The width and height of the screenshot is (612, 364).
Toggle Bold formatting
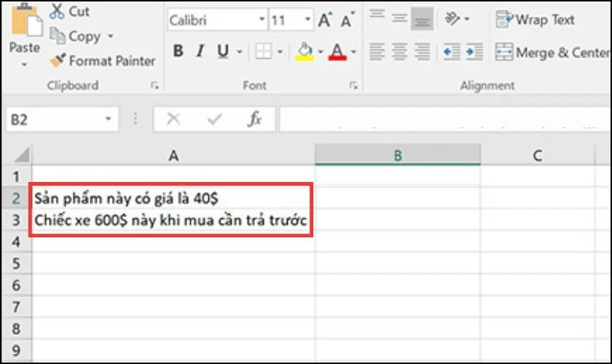pos(178,51)
